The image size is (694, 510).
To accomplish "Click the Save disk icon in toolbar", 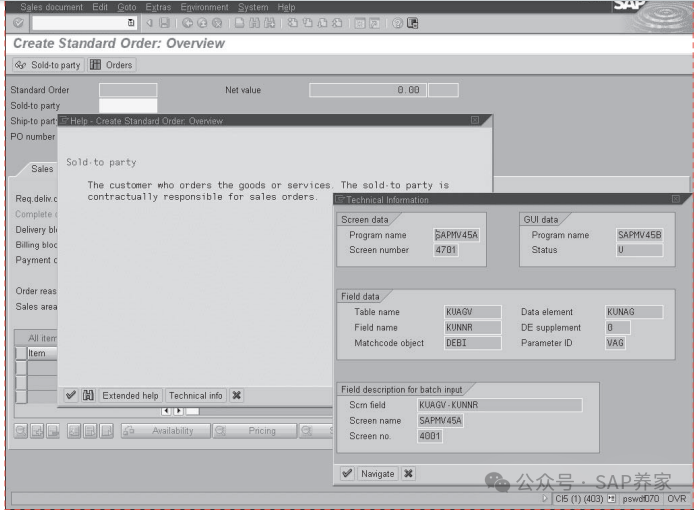I will coord(164,23).
